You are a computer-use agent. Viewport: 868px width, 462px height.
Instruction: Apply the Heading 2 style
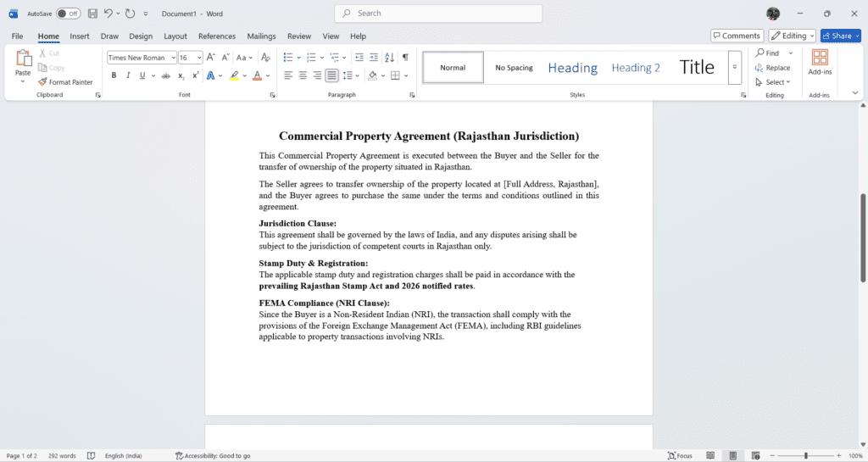(x=636, y=68)
